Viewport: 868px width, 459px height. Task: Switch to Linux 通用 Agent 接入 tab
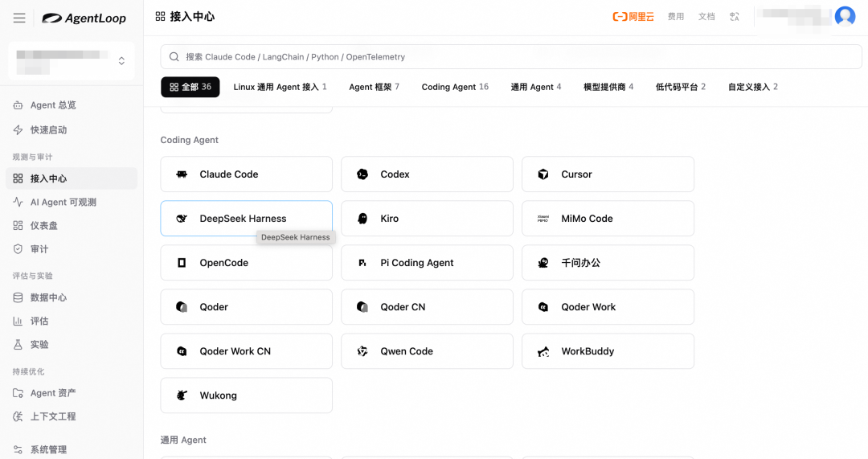(x=280, y=87)
